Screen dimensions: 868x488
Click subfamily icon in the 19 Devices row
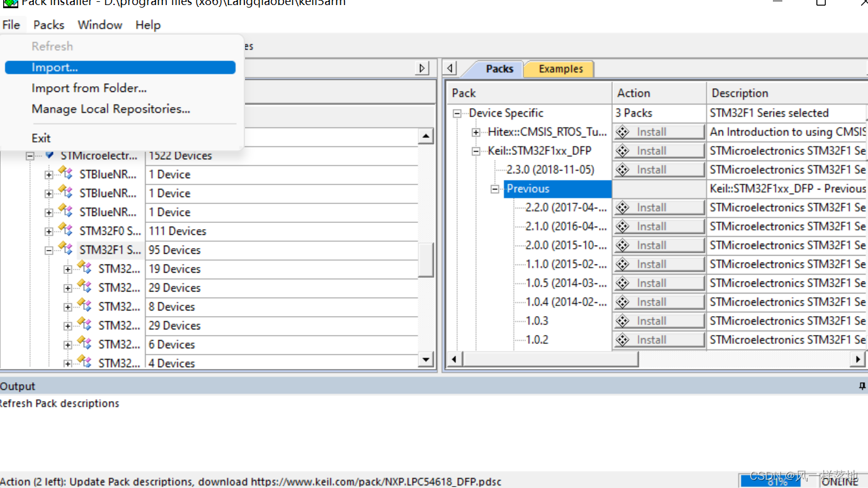[84, 268]
